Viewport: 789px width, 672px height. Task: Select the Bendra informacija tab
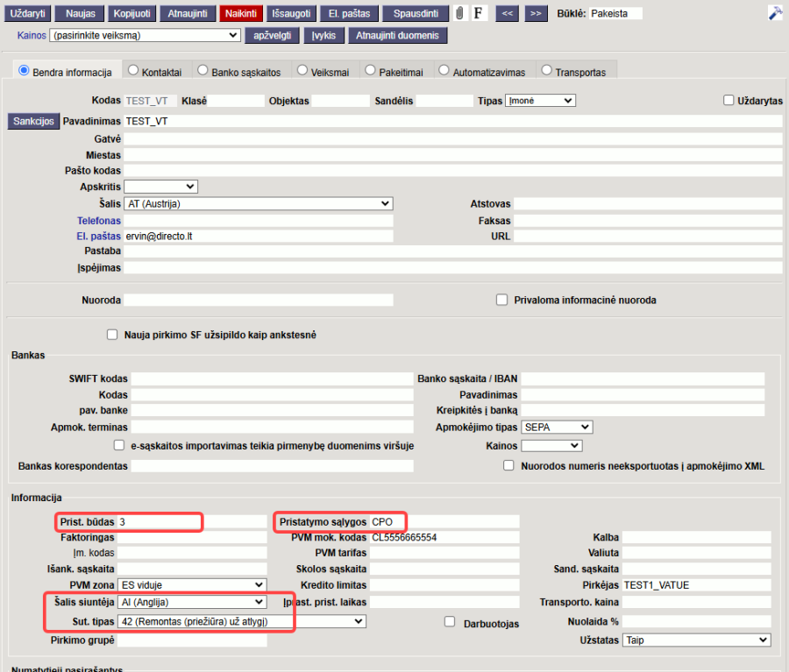coord(66,72)
